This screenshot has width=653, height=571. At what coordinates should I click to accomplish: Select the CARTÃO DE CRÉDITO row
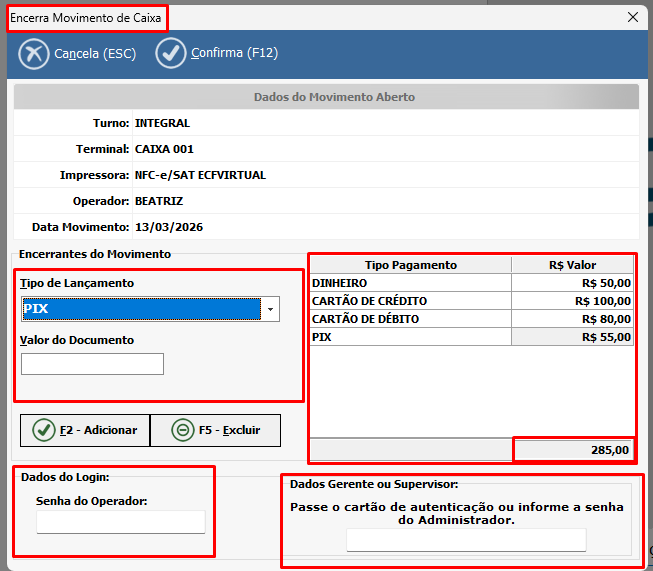(x=411, y=301)
